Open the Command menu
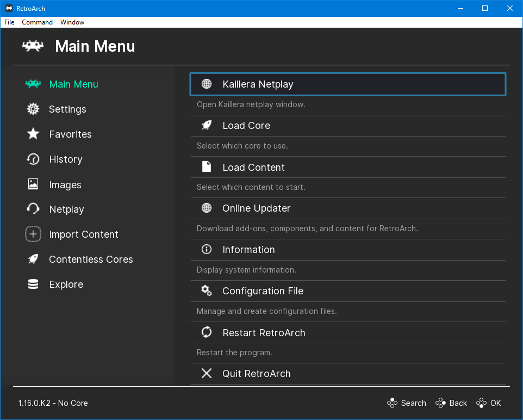The height and width of the screenshot is (420, 523). click(37, 22)
